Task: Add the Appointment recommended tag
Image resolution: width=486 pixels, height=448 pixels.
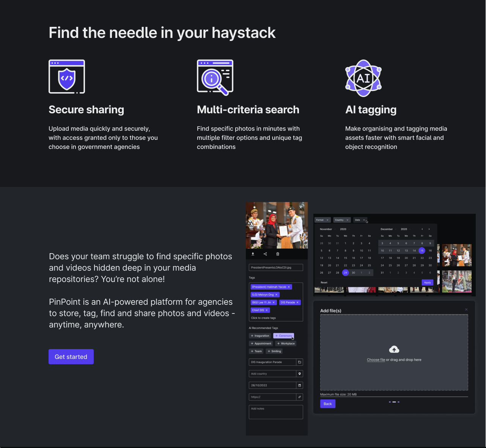Action: pos(261,343)
